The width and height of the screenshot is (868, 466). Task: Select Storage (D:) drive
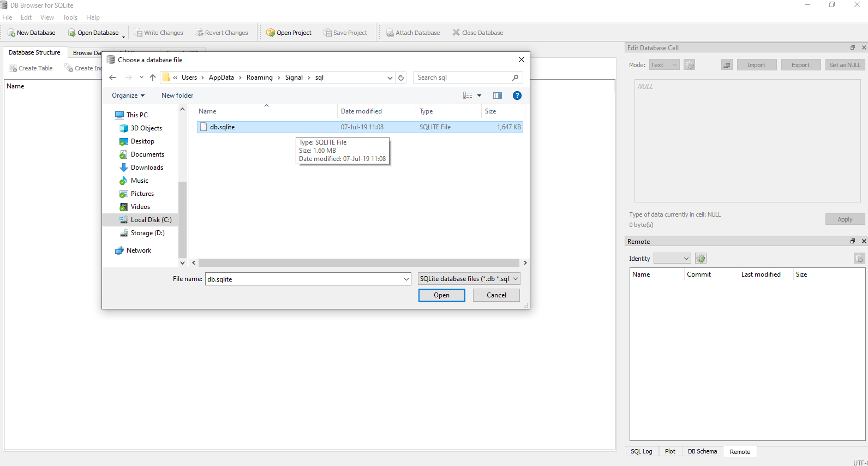click(x=147, y=233)
